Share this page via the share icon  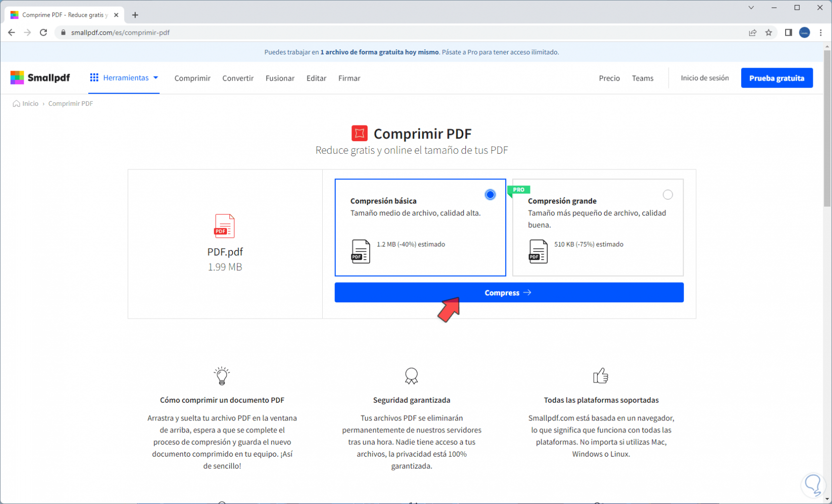click(x=753, y=32)
